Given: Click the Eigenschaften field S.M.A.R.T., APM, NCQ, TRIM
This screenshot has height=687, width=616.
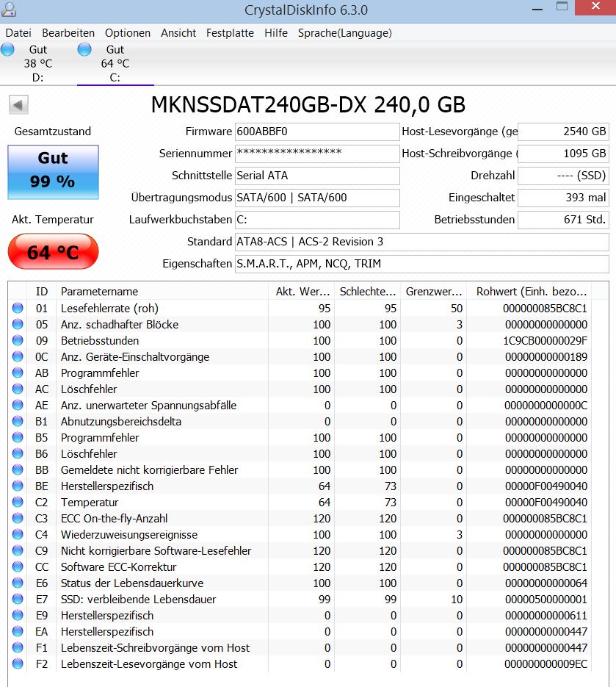Looking at the screenshot, I should point(421,264).
